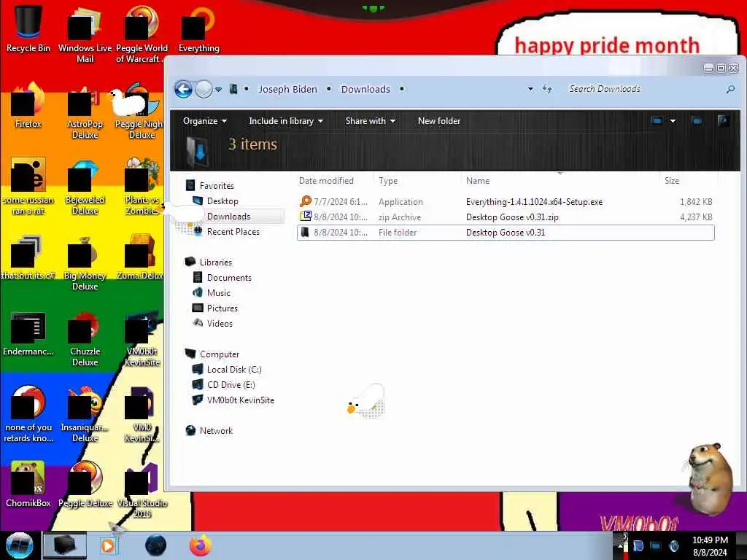Screen dimensions: 747x560
Task: Toggle the preview pane icon
Action: tap(697, 121)
